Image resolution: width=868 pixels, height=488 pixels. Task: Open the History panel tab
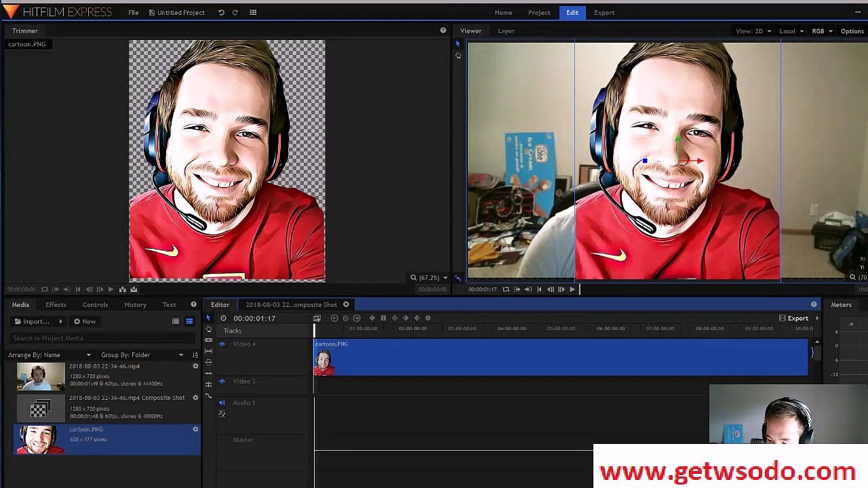tap(135, 304)
